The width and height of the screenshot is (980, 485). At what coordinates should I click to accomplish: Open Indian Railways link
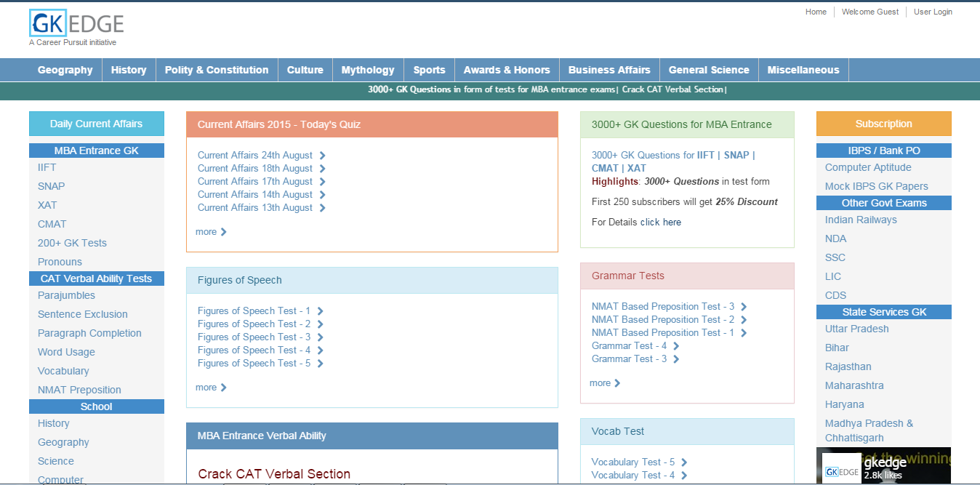(861, 220)
